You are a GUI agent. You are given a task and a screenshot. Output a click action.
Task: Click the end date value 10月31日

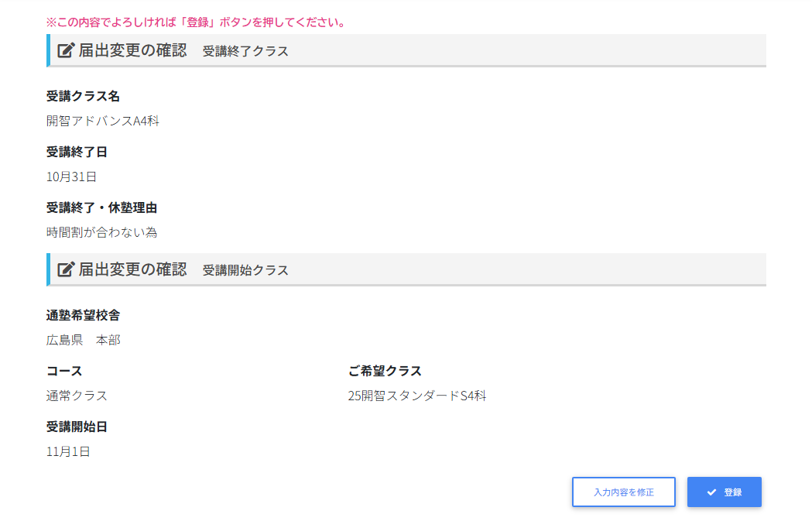click(x=71, y=177)
